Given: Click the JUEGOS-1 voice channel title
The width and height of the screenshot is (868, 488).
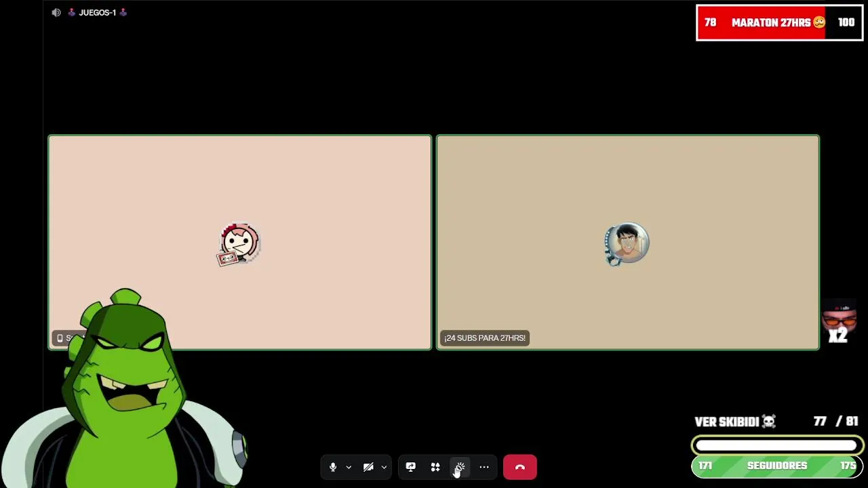Looking at the screenshot, I should (x=98, y=12).
